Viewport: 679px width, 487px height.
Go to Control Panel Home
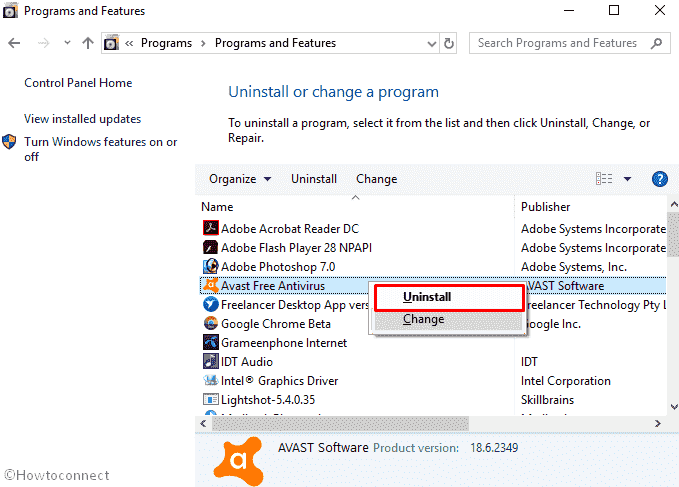click(x=78, y=83)
